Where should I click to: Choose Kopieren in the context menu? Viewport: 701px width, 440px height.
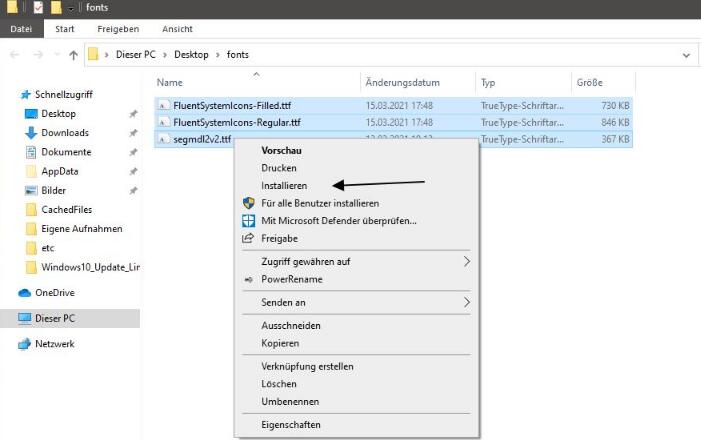pos(280,343)
